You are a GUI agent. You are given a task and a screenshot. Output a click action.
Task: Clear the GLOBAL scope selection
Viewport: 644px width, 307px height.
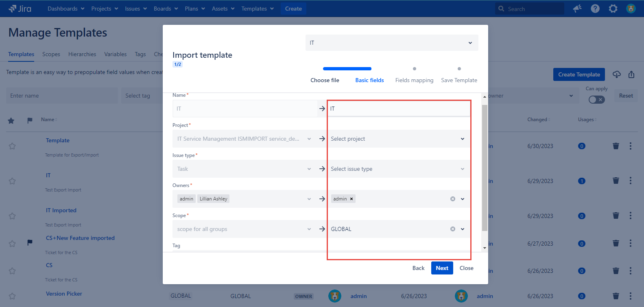pos(452,229)
